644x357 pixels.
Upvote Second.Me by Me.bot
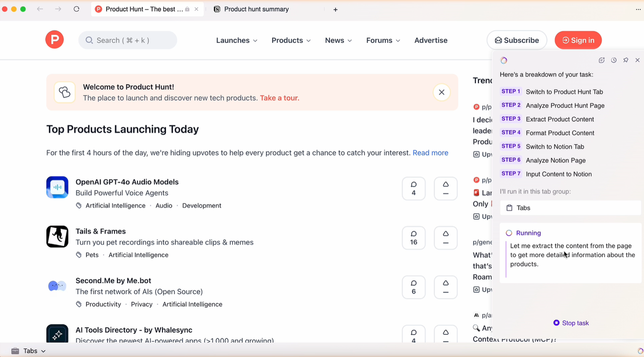[x=446, y=287]
